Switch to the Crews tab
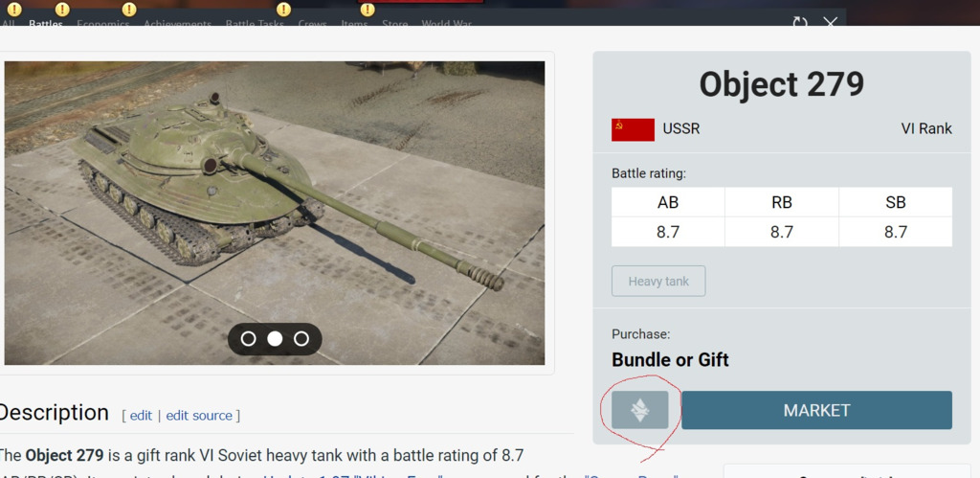Viewport: 980px width, 478px height. click(313, 24)
